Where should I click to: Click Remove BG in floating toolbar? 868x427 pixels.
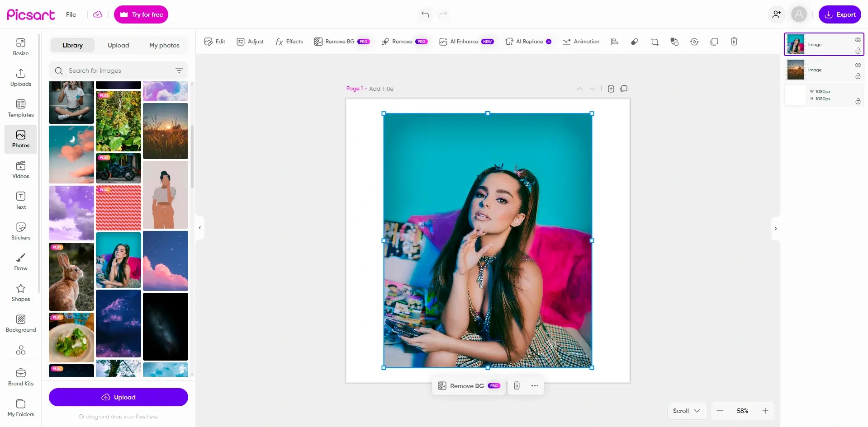(469, 386)
